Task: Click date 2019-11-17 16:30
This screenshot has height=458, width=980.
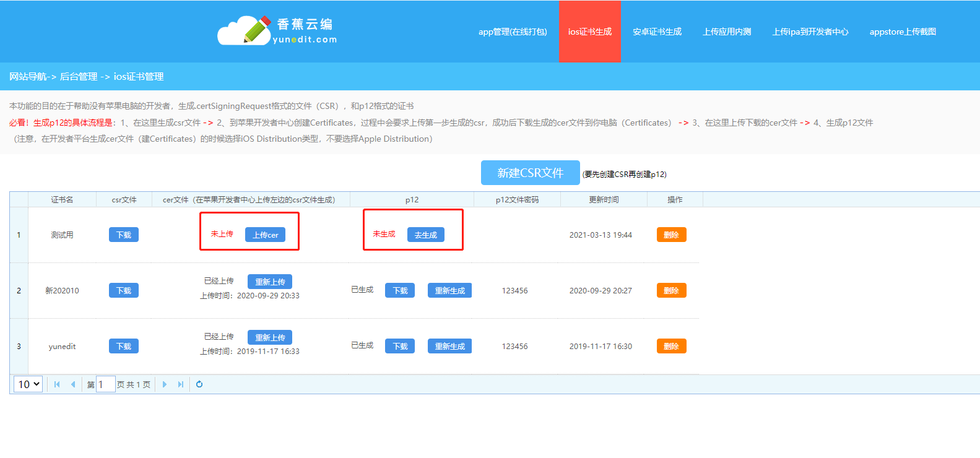Action: (x=601, y=346)
